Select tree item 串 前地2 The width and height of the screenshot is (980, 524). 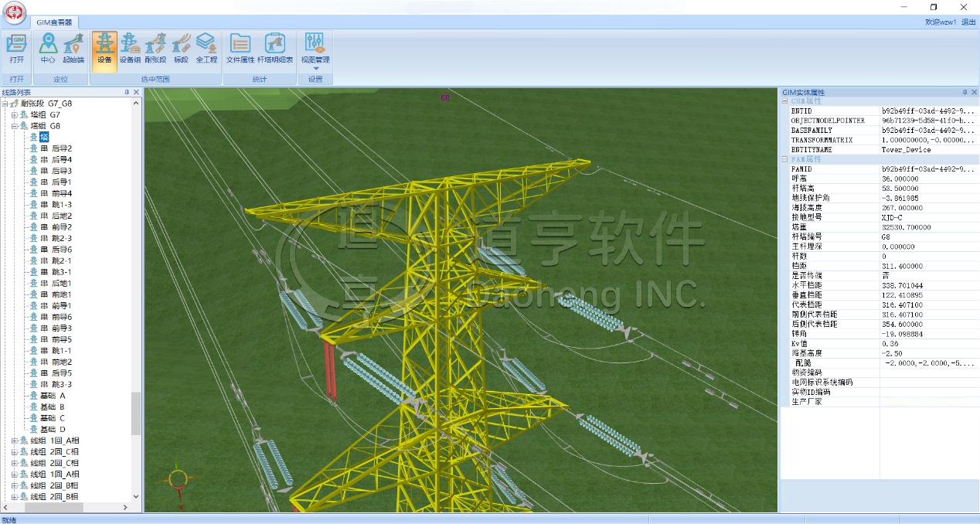pos(56,362)
